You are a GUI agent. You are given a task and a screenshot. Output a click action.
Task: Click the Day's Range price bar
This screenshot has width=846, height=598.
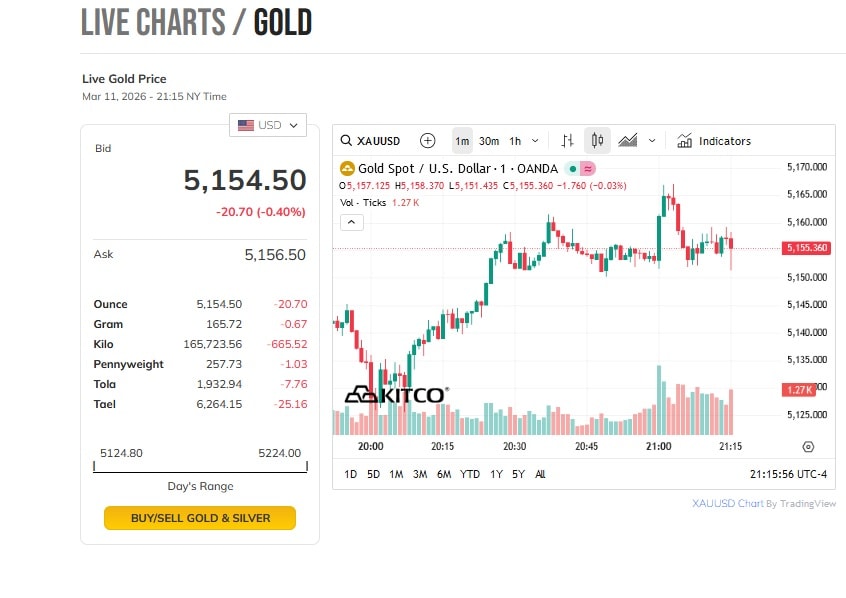pos(200,467)
